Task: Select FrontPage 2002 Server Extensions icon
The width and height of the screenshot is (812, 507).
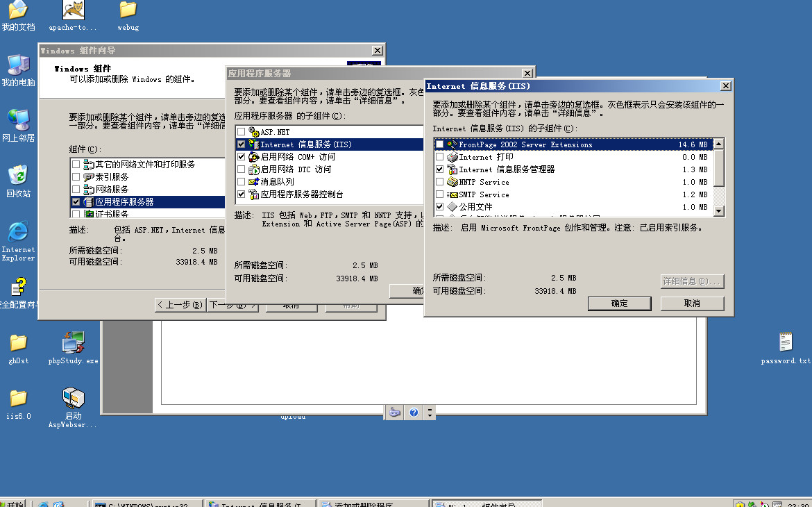Action: (452, 144)
